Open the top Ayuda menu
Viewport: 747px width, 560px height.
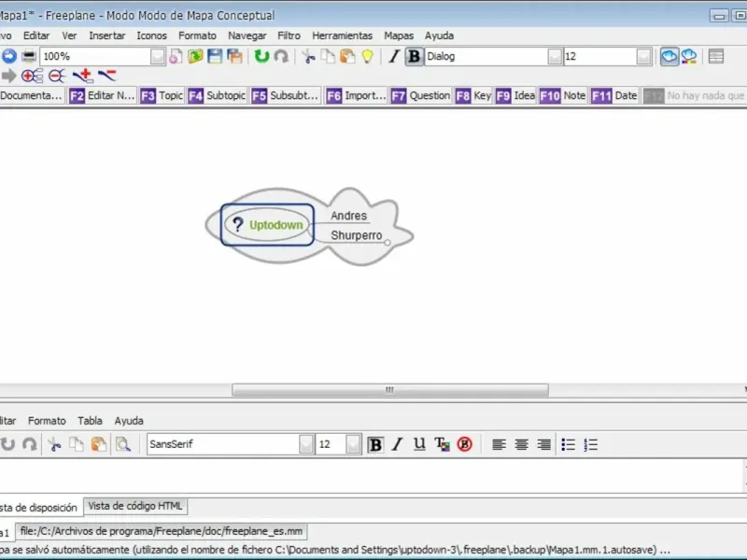439,35
